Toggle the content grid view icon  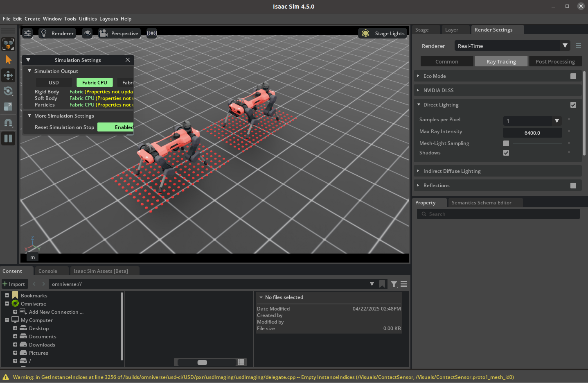coord(241,362)
